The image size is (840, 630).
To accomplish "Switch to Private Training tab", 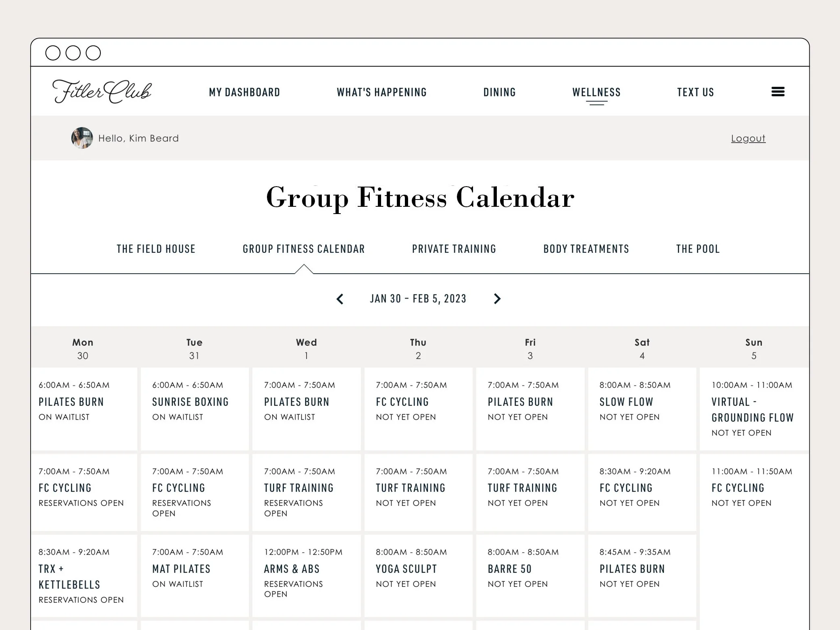I will [x=454, y=249].
